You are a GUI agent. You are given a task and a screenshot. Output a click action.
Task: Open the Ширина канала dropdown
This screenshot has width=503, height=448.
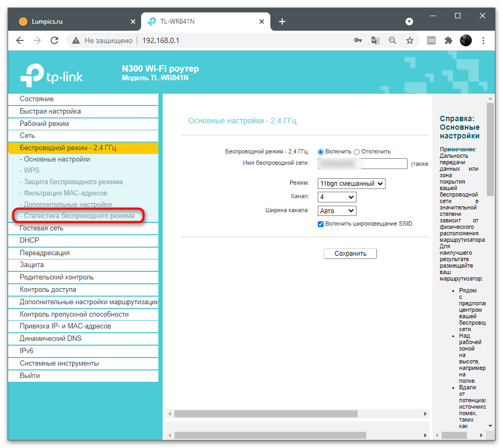point(337,211)
